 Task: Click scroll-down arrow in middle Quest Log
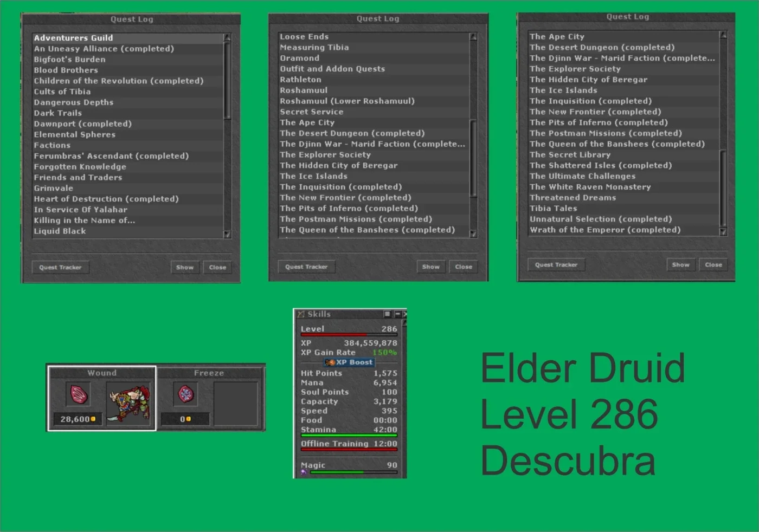473,233
